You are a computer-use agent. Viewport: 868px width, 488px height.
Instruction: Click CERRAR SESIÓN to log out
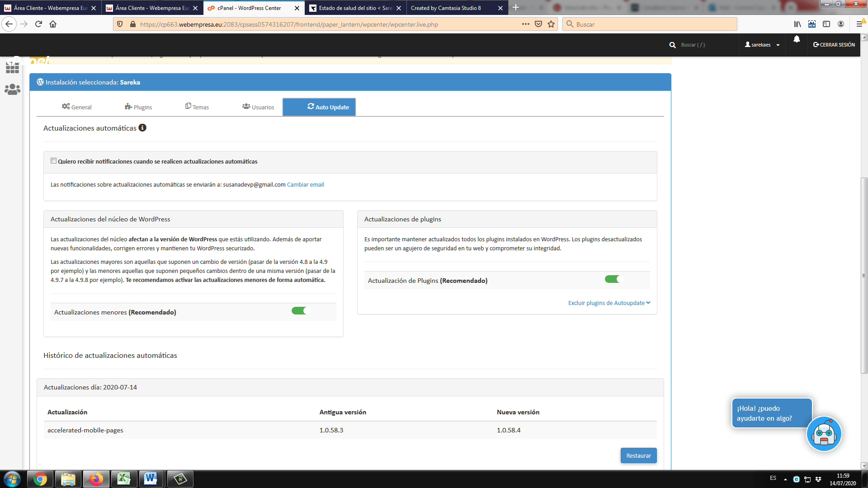coord(834,45)
